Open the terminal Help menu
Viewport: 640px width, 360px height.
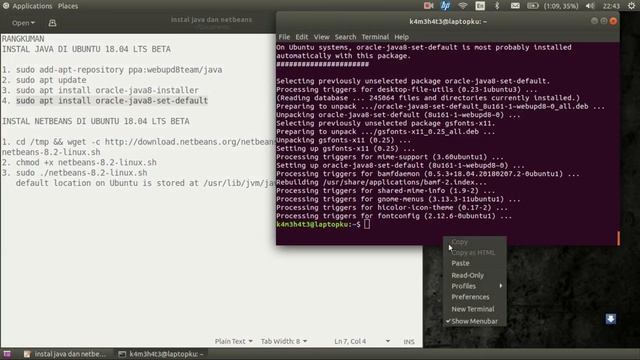click(401, 37)
